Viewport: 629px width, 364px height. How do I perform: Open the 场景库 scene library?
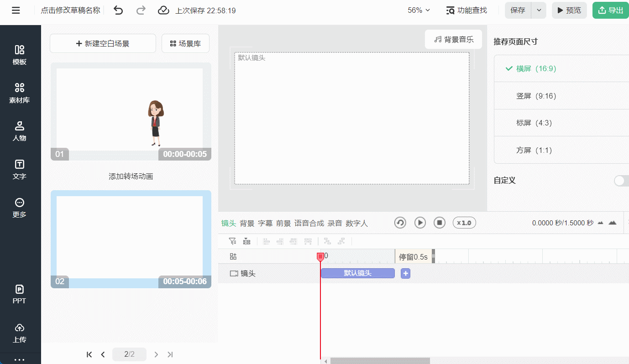(185, 43)
